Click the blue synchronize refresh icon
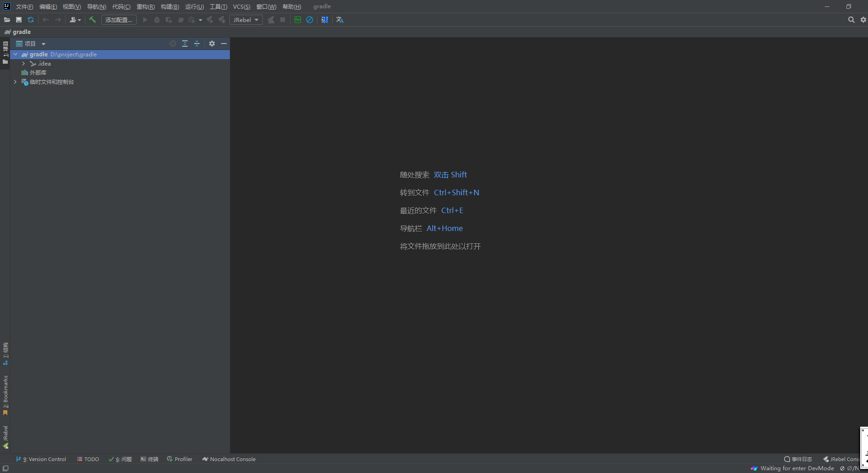Screen dimensions: 868x473 coord(31,20)
